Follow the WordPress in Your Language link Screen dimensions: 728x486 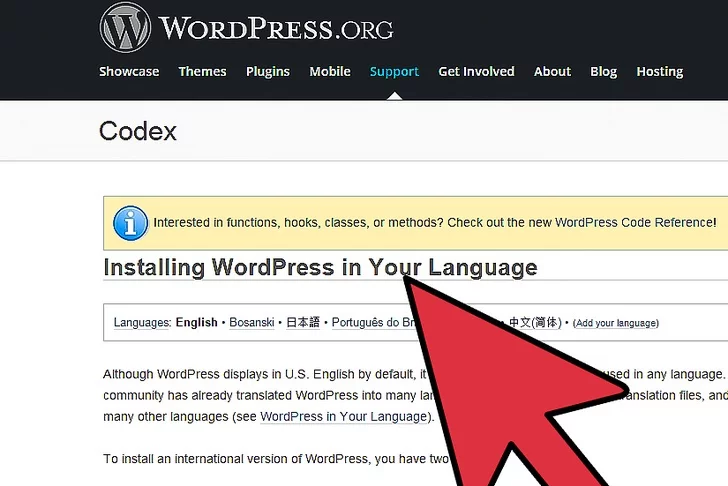click(x=343, y=416)
